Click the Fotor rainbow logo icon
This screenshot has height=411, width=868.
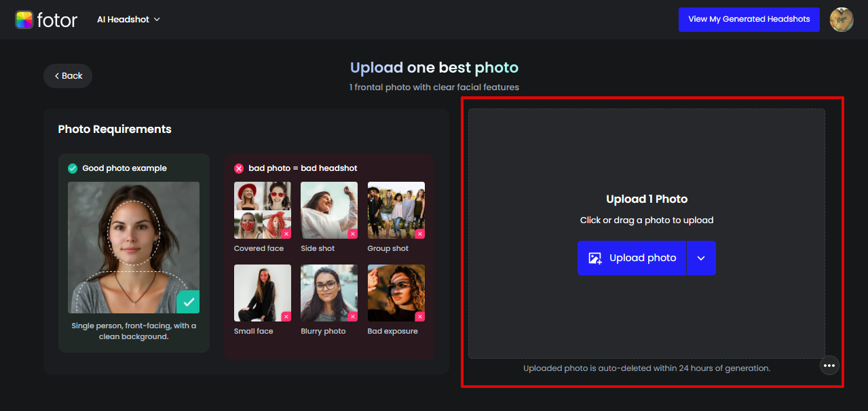(x=24, y=20)
